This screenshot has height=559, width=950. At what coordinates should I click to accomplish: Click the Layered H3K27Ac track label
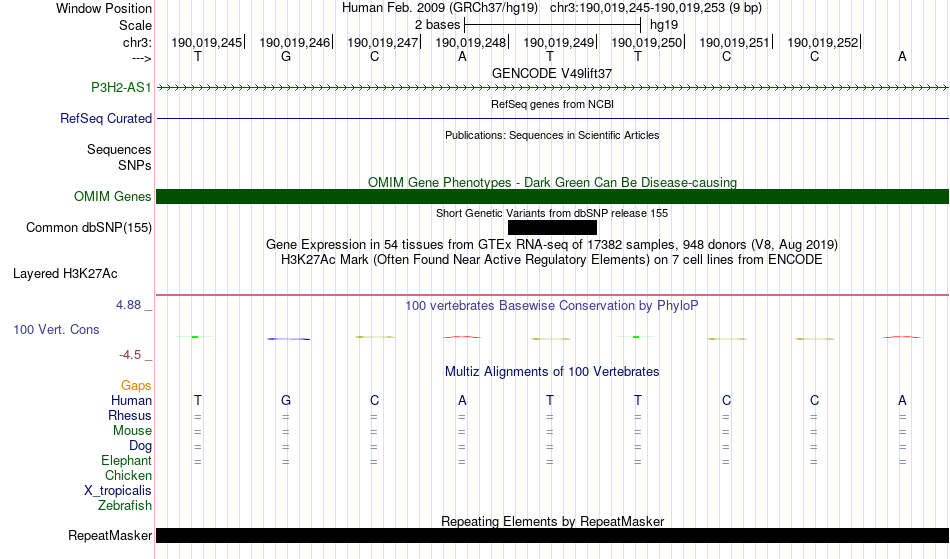(65, 274)
